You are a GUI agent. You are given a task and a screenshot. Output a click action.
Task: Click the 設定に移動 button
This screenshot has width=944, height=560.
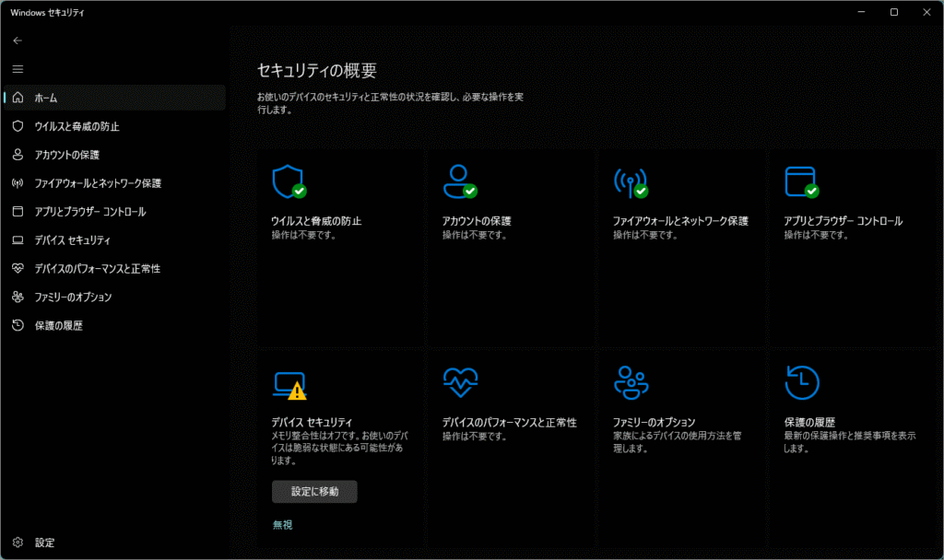click(x=314, y=492)
